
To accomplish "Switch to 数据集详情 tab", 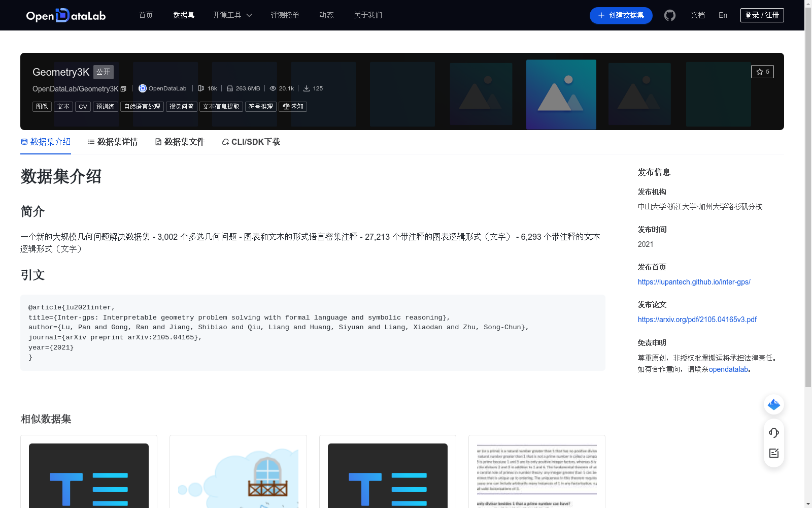I will click(x=113, y=142).
